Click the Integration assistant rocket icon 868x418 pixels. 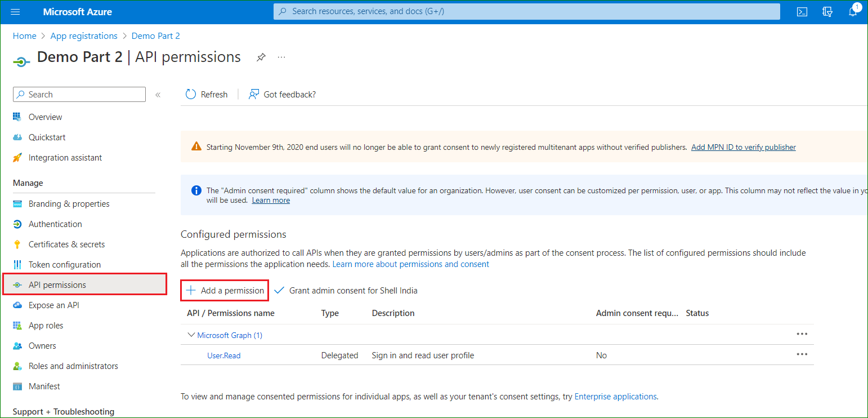(x=17, y=158)
